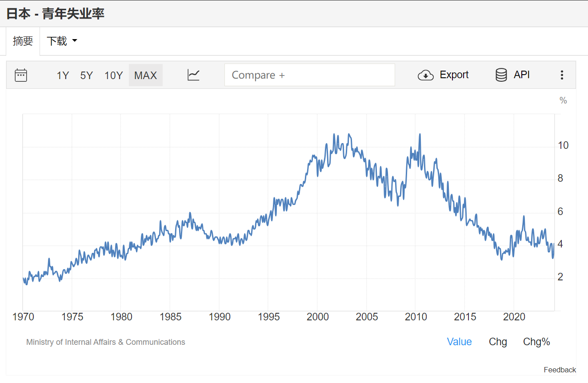
Task: Select the MAX time range
Action: (145, 75)
